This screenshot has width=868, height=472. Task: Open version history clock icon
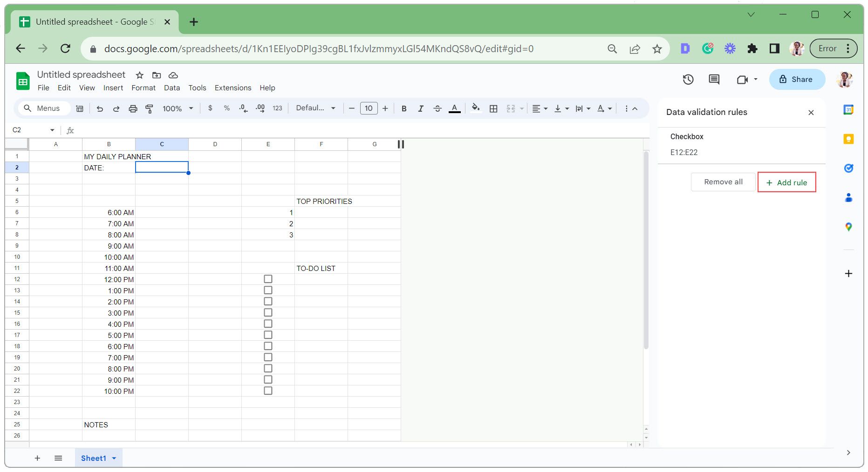(688, 80)
